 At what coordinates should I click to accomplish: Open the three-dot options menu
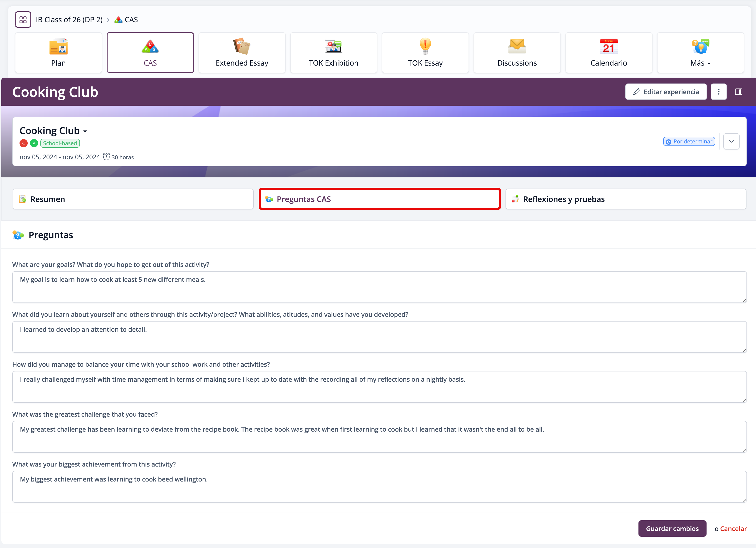point(718,92)
